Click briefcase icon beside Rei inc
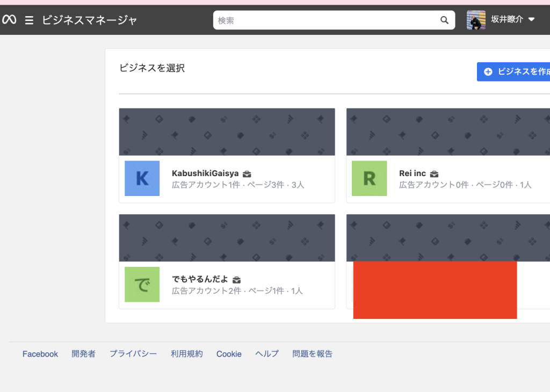Screen dimensions: 550x392 pyautogui.click(x=435, y=174)
